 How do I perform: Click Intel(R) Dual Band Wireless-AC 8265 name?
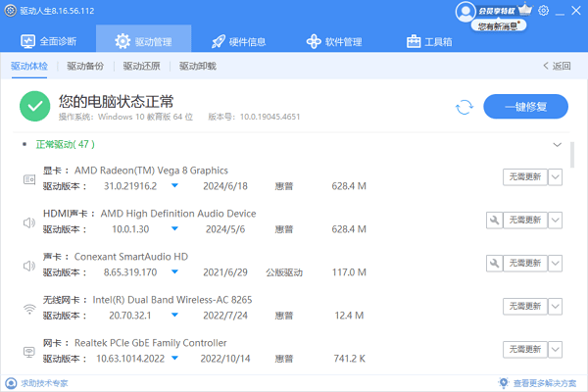click(x=172, y=300)
